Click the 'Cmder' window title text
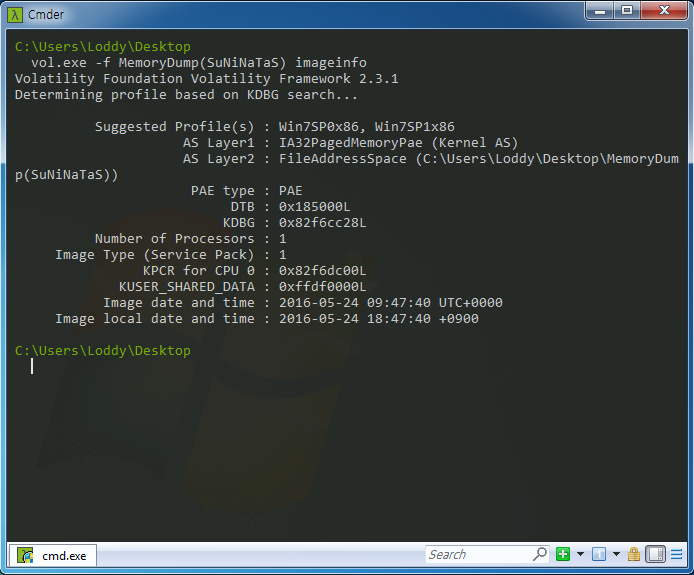 tap(46, 15)
